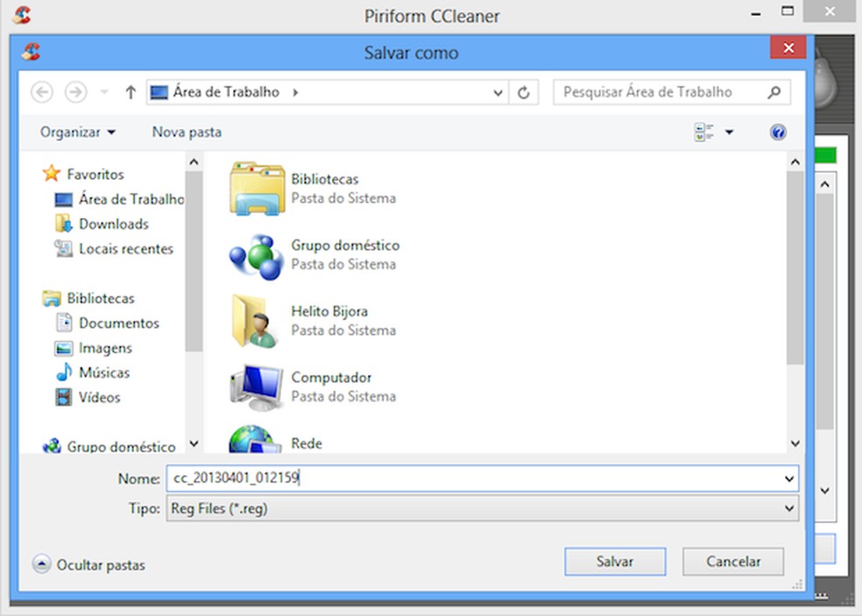Close the Salvar como dialog

788,48
